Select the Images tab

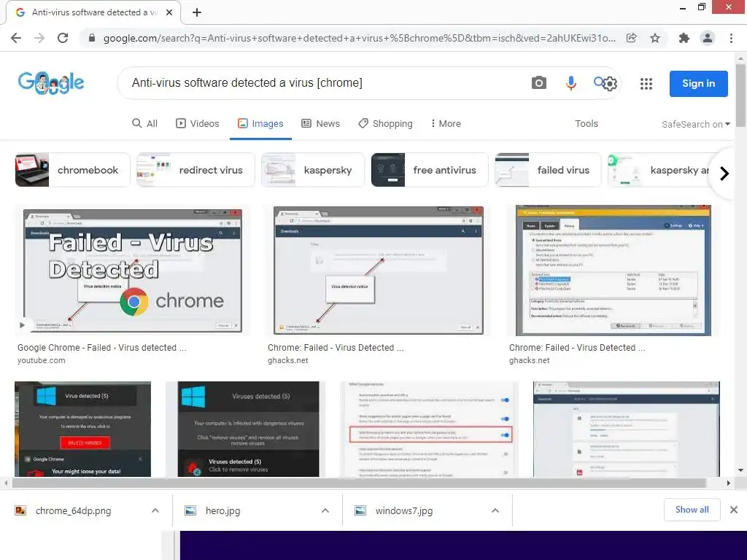click(260, 124)
